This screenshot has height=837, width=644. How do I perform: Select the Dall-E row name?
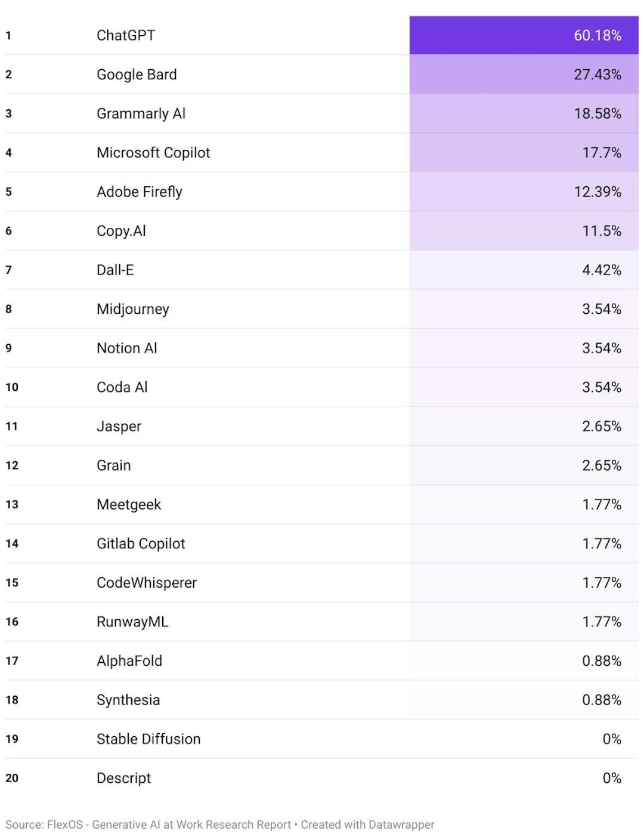tap(115, 270)
